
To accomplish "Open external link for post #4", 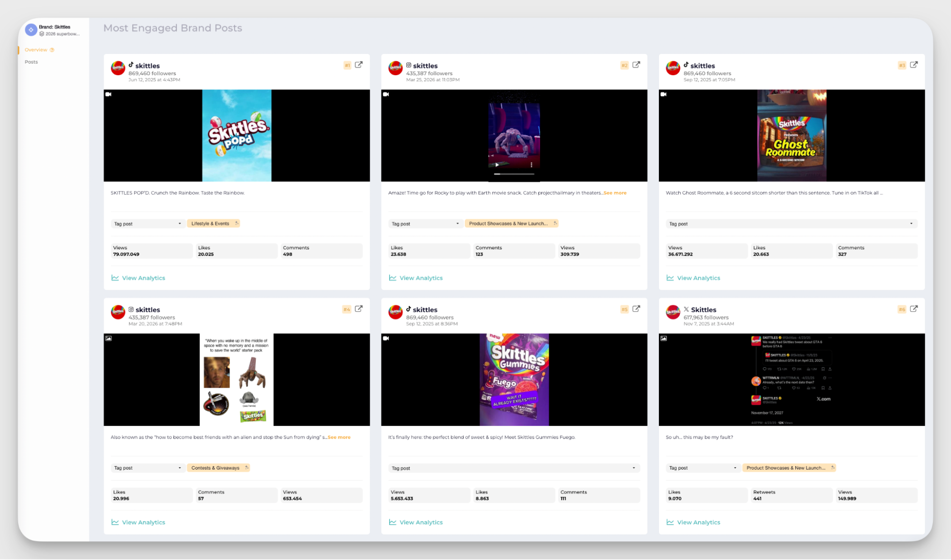I will point(359,309).
